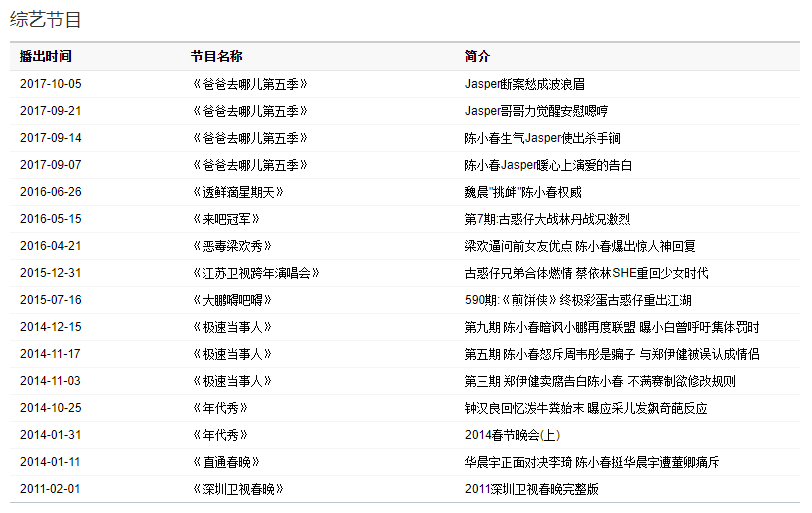Open the 2011深圳卫视春晚完整版 link

point(531,489)
